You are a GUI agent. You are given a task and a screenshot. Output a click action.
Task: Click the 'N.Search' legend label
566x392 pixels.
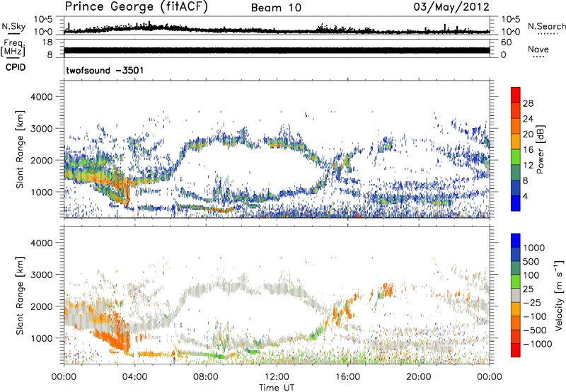pos(546,26)
